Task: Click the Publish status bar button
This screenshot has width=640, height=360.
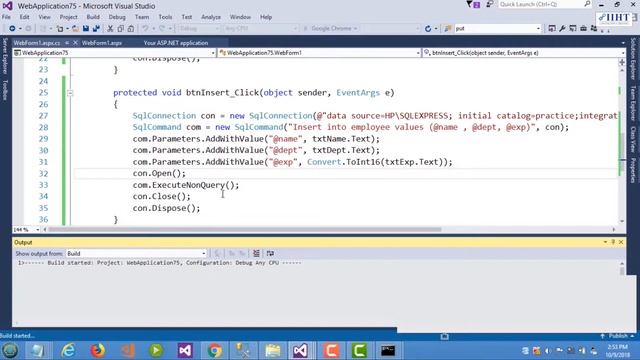Action: pyautogui.click(x=617, y=336)
